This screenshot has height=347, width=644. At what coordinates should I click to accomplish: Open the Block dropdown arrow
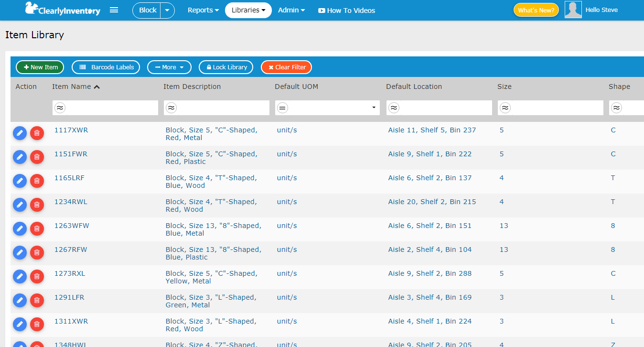tap(167, 10)
